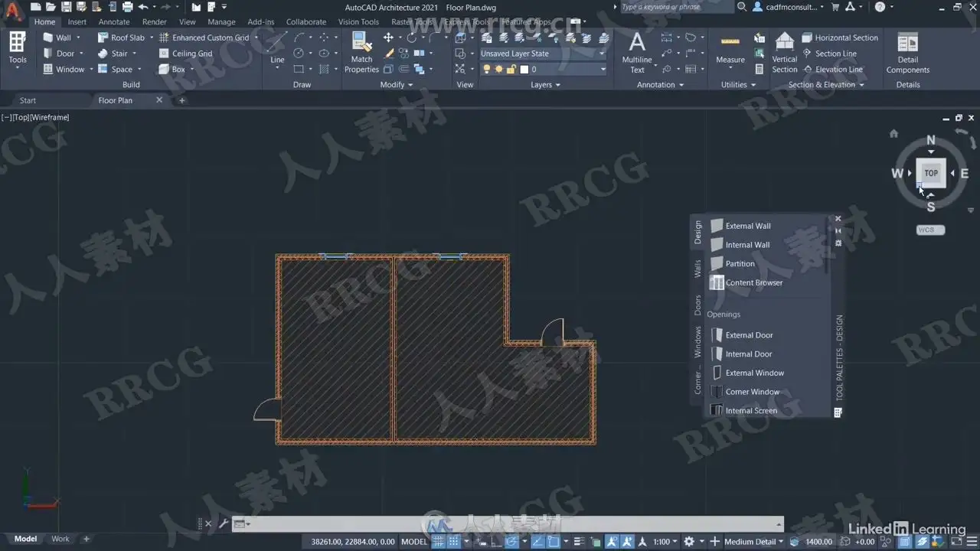
Task: Expand the Wall tool dropdown arrow
Action: click(78, 37)
